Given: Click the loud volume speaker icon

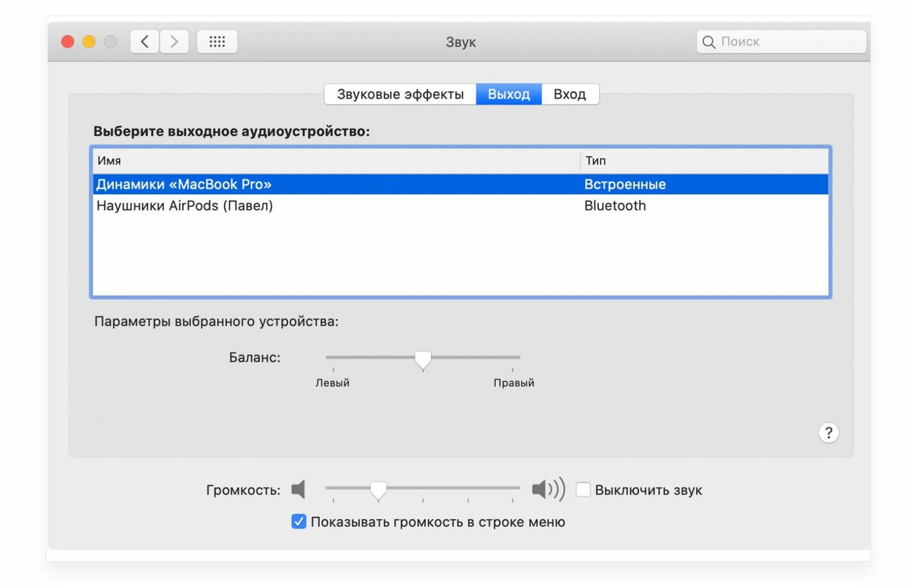Looking at the screenshot, I should tap(548, 489).
